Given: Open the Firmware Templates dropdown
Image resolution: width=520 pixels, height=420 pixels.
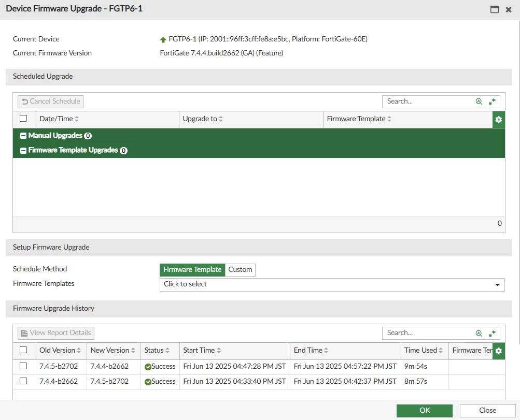Looking at the screenshot, I should [332, 284].
